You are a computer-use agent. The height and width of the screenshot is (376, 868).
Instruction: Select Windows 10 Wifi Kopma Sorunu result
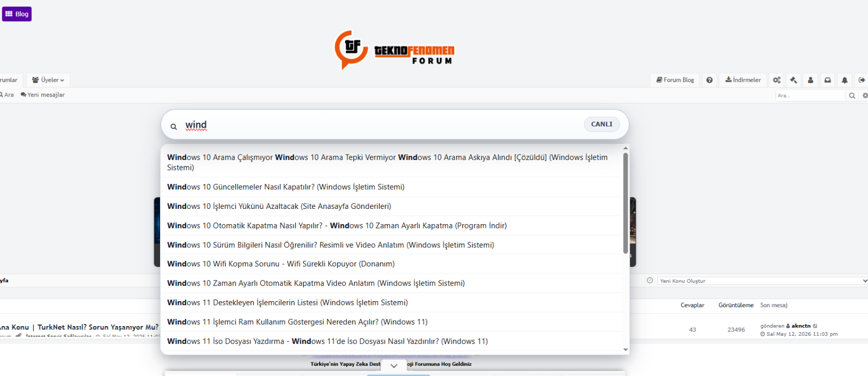[x=391, y=264]
